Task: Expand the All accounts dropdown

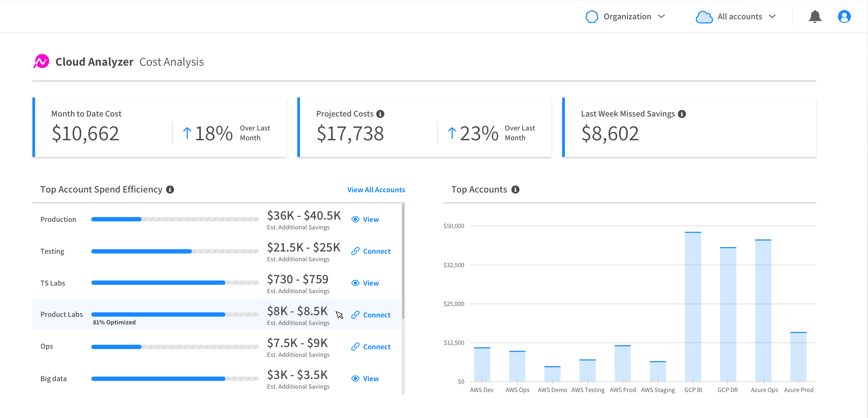Action: coord(773,16)
